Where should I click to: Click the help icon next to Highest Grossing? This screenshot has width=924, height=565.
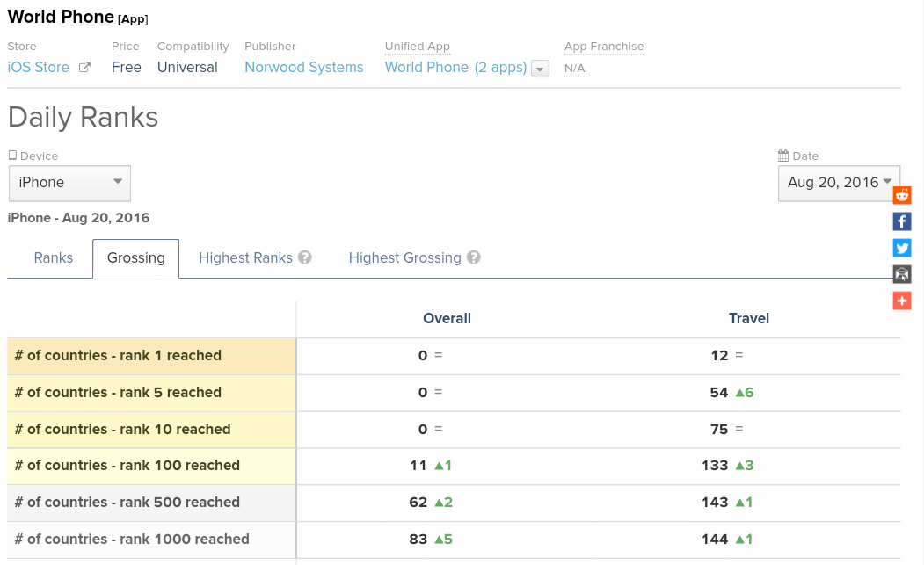tap(474, 257)
